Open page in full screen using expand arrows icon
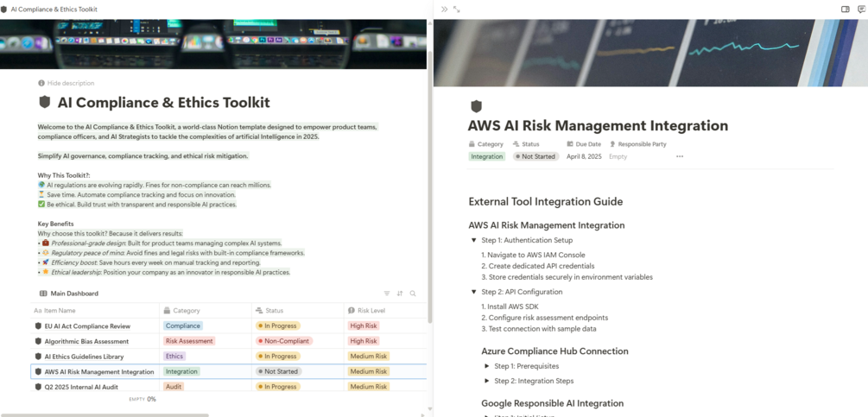 [x=457, y=9]
